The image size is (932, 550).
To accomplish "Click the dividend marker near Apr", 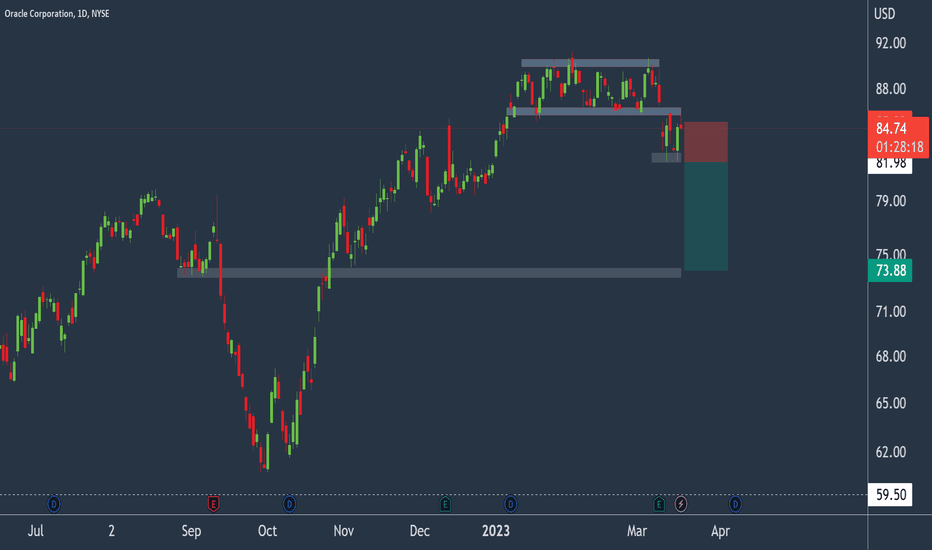I will (735, 505).
